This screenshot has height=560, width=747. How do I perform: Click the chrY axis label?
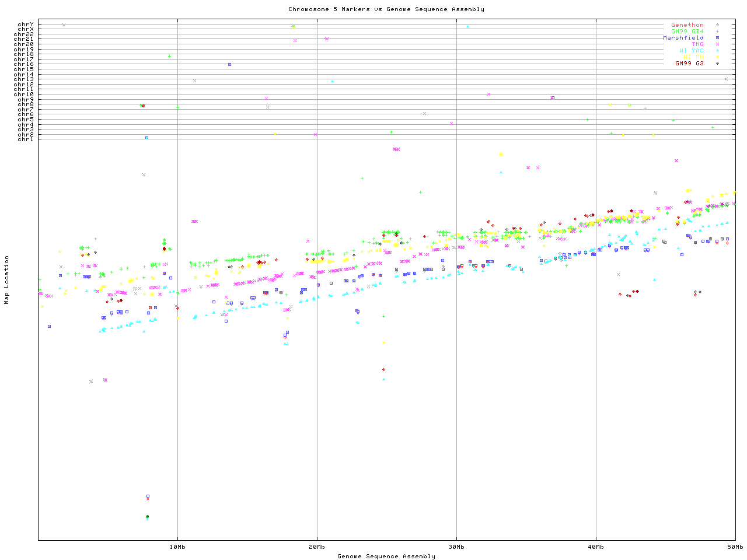click(x=26, y=24)
